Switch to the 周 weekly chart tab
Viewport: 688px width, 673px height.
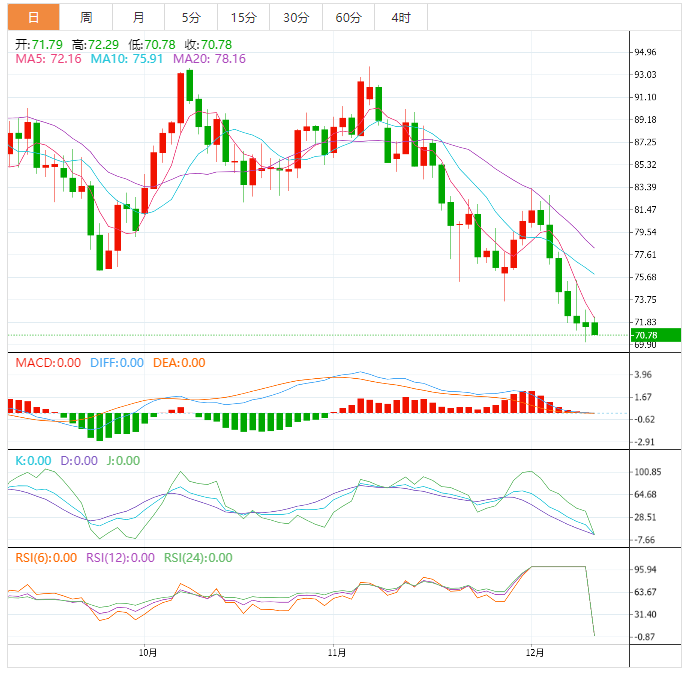86,17
